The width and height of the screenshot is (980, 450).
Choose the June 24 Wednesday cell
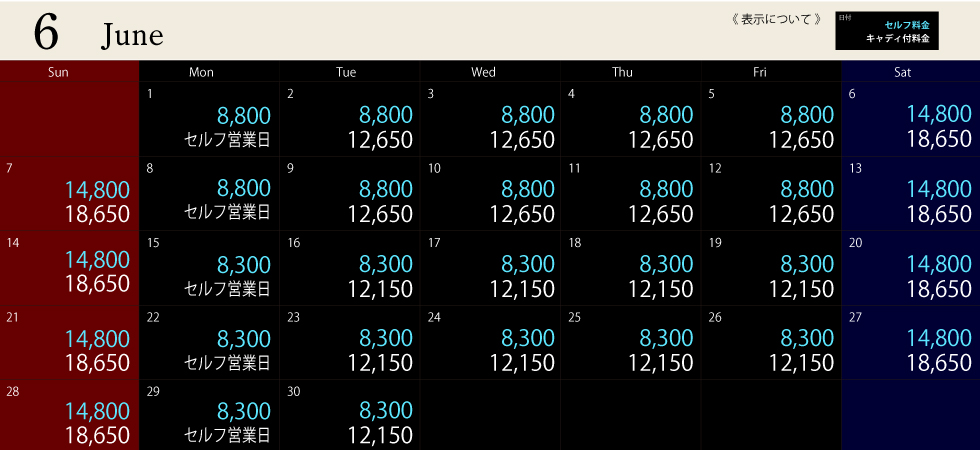490,343
